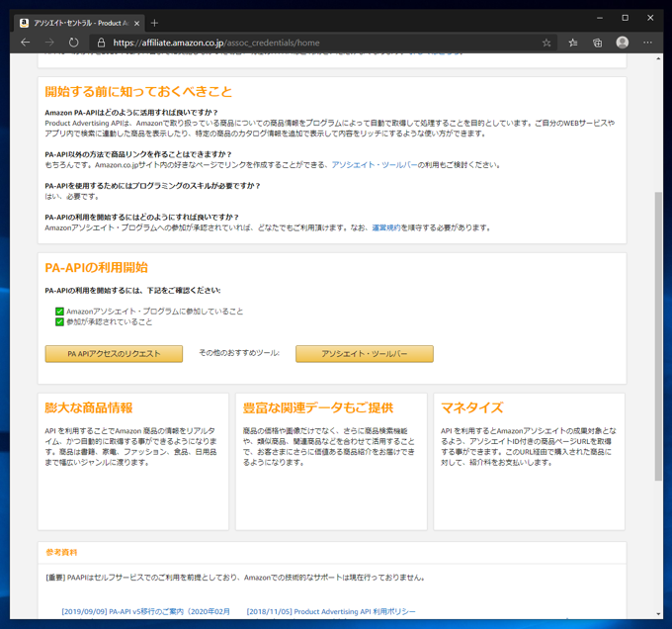Click the page scrollbar thumb
The width and height of the screenshot is (672, 629).
(x=658, y=336)
